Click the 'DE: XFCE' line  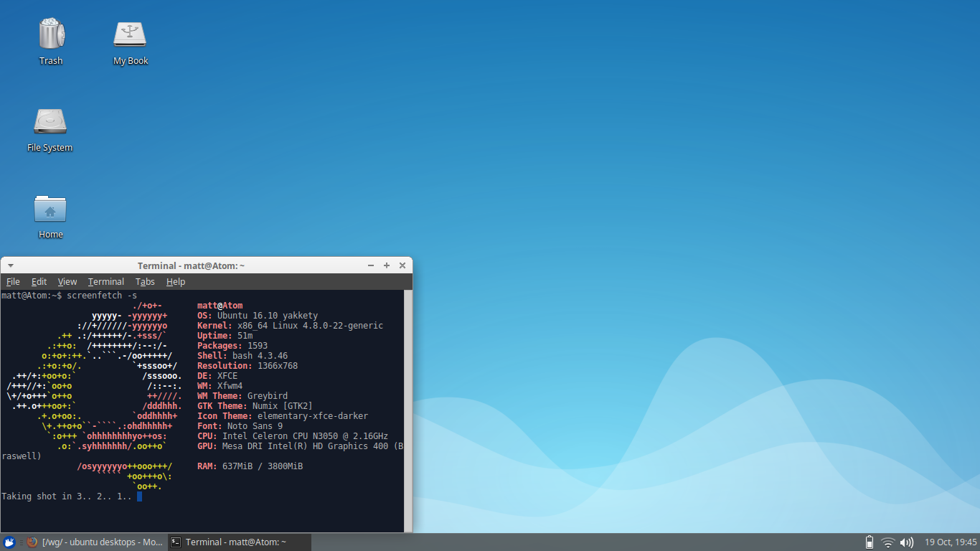217,376
